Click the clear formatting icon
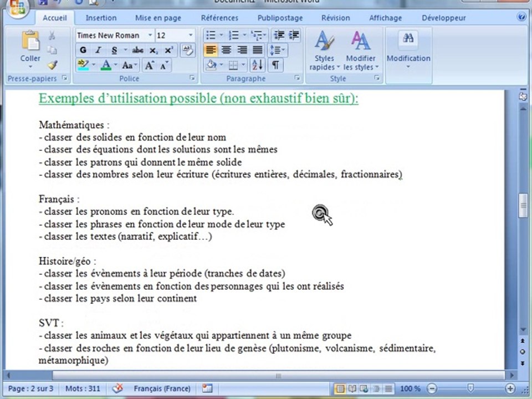 [x=187, y=50]
